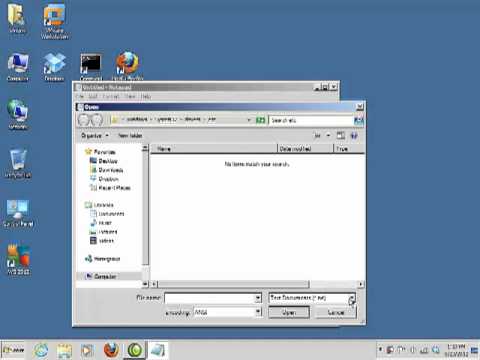
Task: Go back with the Back arrow in Open dialog
Action: (84, 120)
